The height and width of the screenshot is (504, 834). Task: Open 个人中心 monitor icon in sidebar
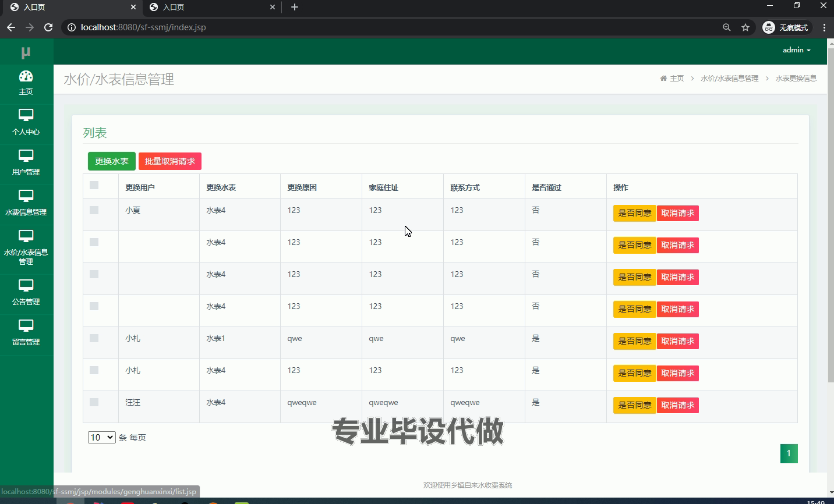click(26, 115)
